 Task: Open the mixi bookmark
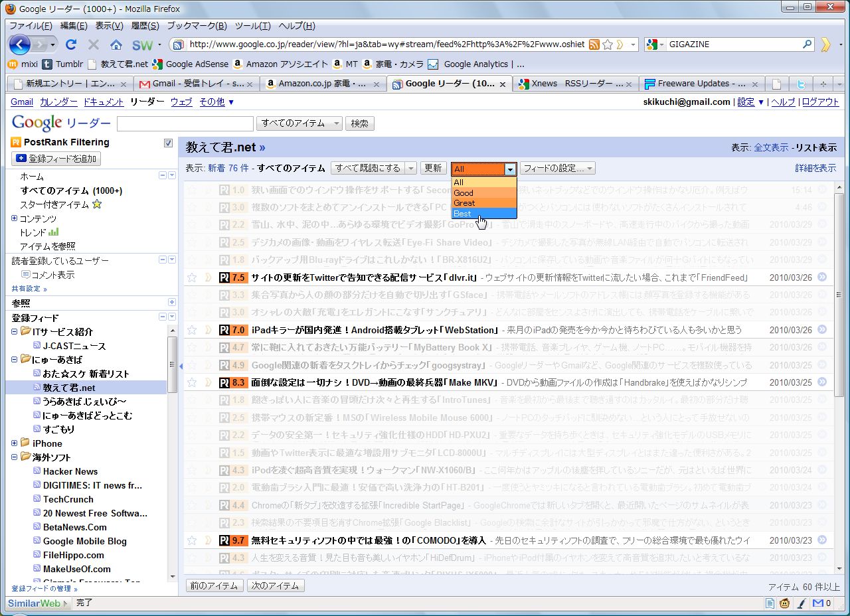[x=23, y=64]
